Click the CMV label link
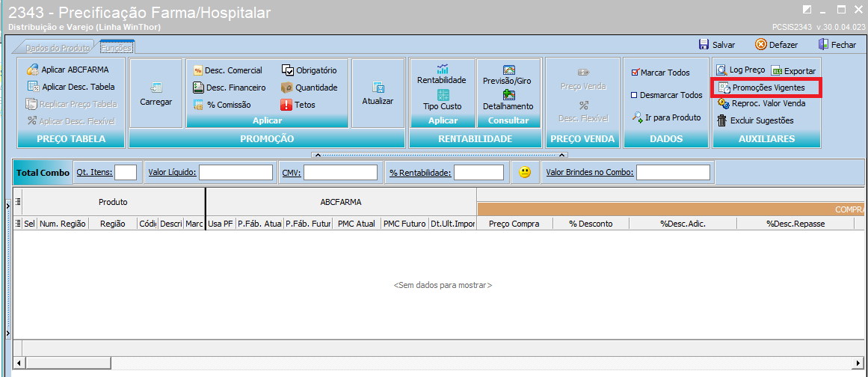This screenshot has width=868, height=377. click(x=291, y=172)
